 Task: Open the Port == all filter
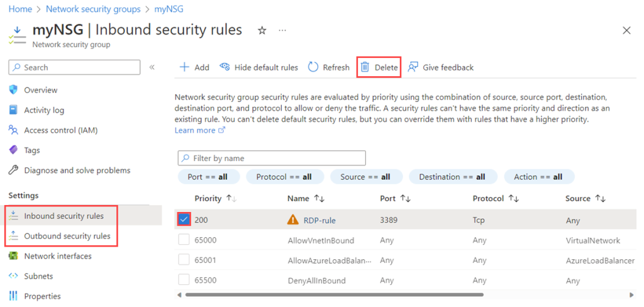pos(208,177)
